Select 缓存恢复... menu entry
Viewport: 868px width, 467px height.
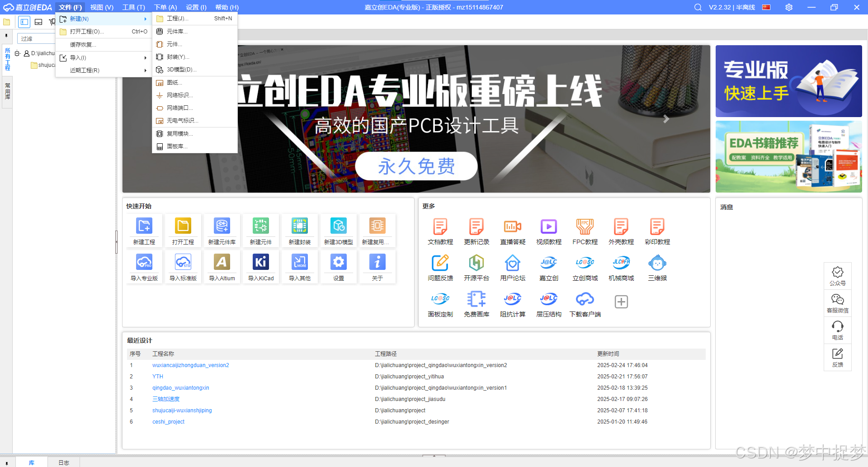(x=103, y=45)
